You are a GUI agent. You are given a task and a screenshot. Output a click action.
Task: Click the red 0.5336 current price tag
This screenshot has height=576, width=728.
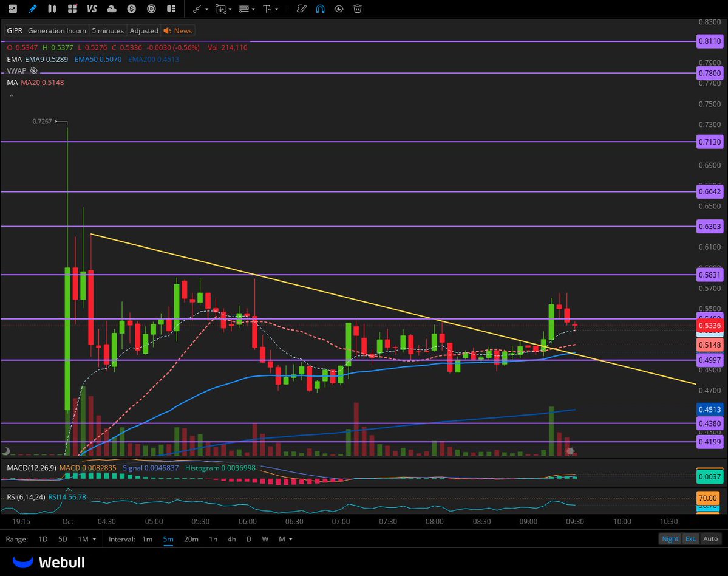(710, 326)
